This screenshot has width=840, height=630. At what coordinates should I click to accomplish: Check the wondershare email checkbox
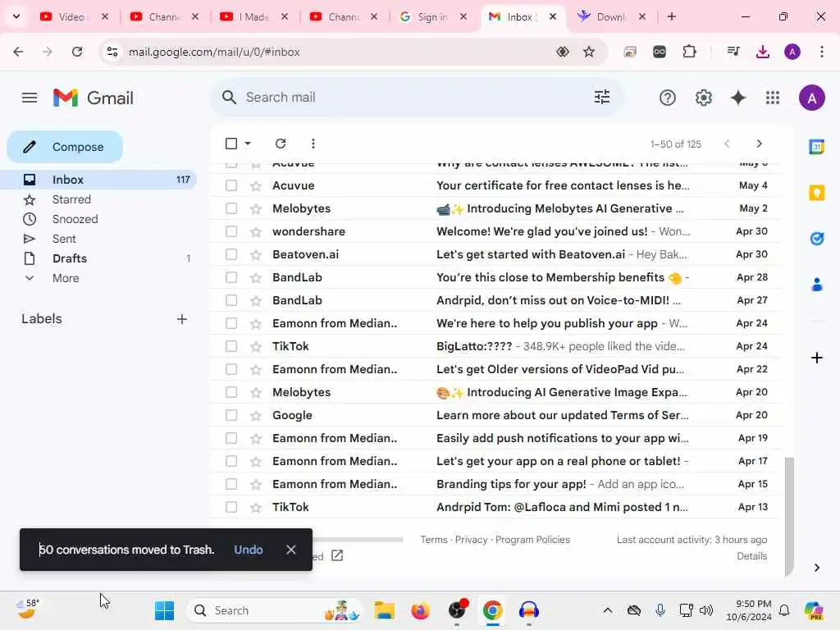[x=231, y=231]
